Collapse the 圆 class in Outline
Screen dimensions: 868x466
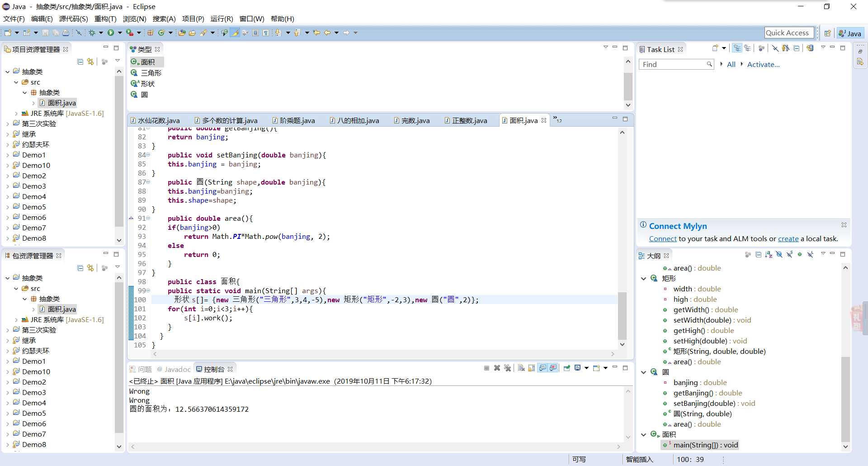tap(643, 372)
